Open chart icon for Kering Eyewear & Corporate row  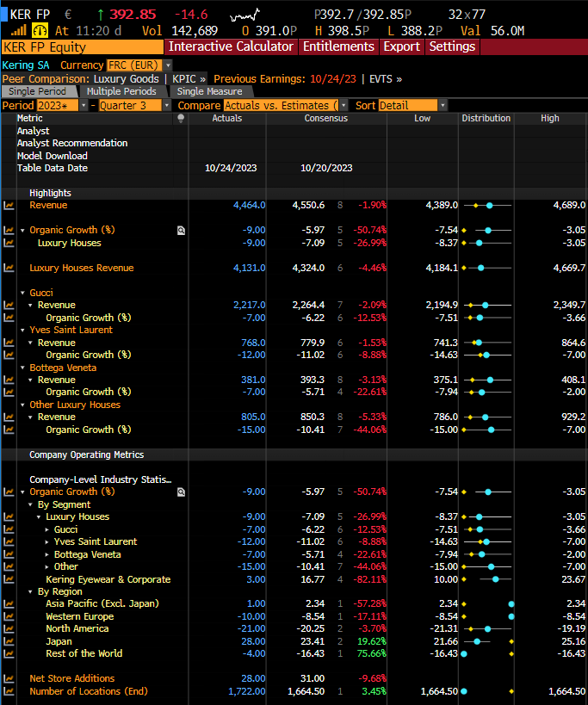click(9, 579)
